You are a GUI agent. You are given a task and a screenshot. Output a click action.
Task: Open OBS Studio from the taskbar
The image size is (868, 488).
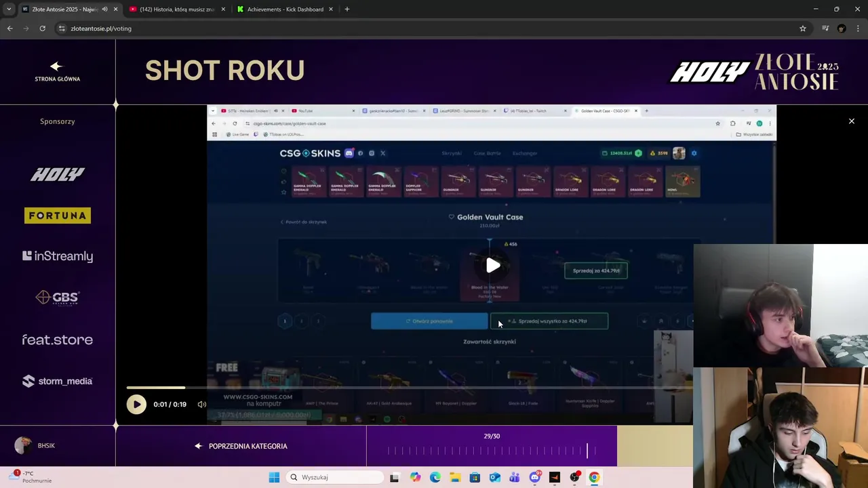[574, 477]
